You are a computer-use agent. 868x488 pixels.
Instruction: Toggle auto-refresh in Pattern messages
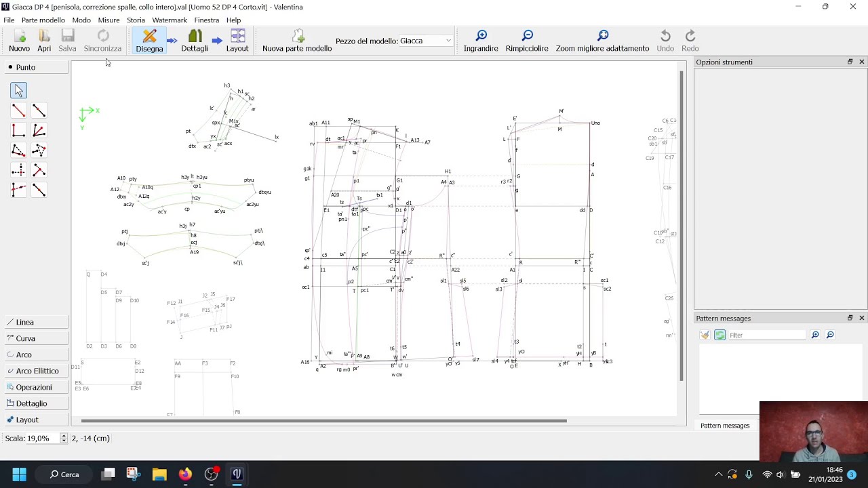pyautogui.click(x=719, y=335)
